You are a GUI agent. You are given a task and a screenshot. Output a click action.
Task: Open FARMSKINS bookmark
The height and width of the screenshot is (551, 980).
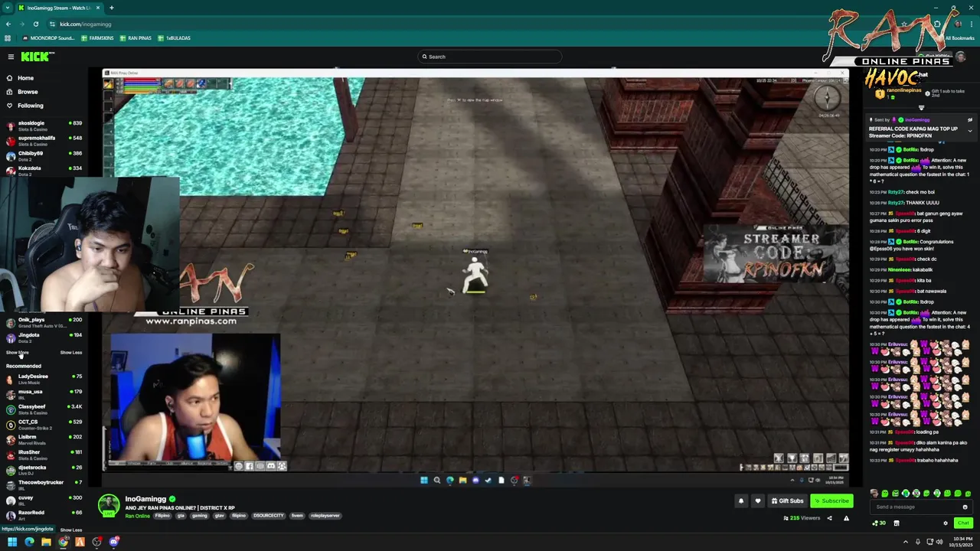tap(98, 38)
